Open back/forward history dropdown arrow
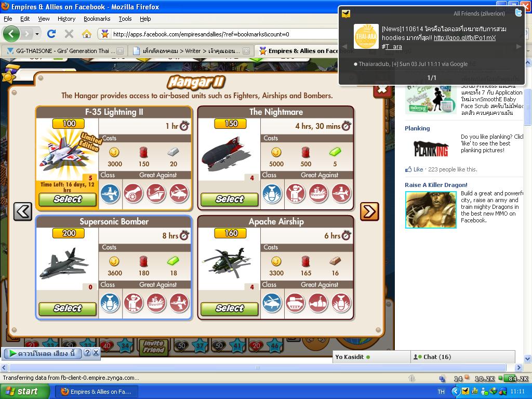 click(37, 34)
